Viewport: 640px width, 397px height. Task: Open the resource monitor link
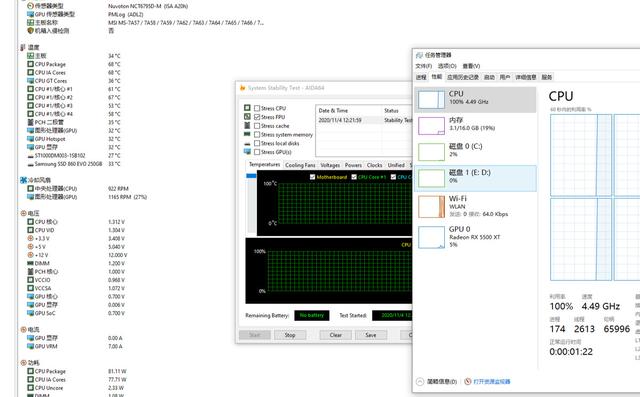491,381
